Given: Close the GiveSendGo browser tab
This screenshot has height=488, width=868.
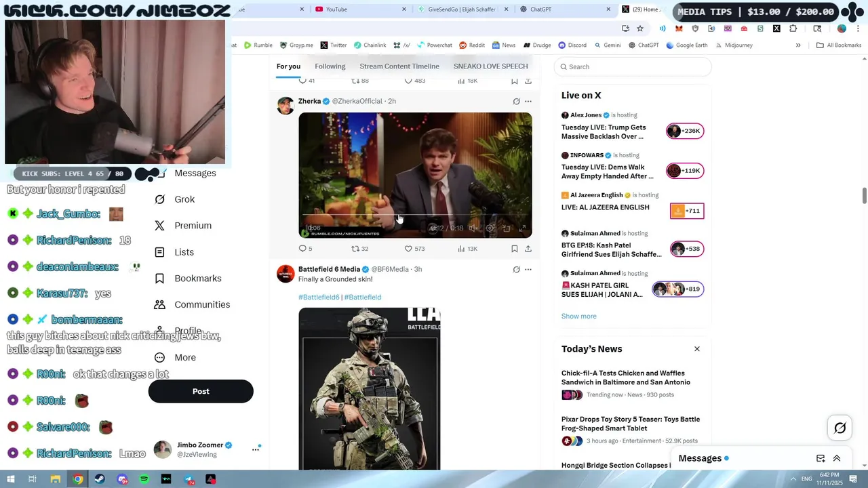Looking at the screenshot, I should pos(507,9).
